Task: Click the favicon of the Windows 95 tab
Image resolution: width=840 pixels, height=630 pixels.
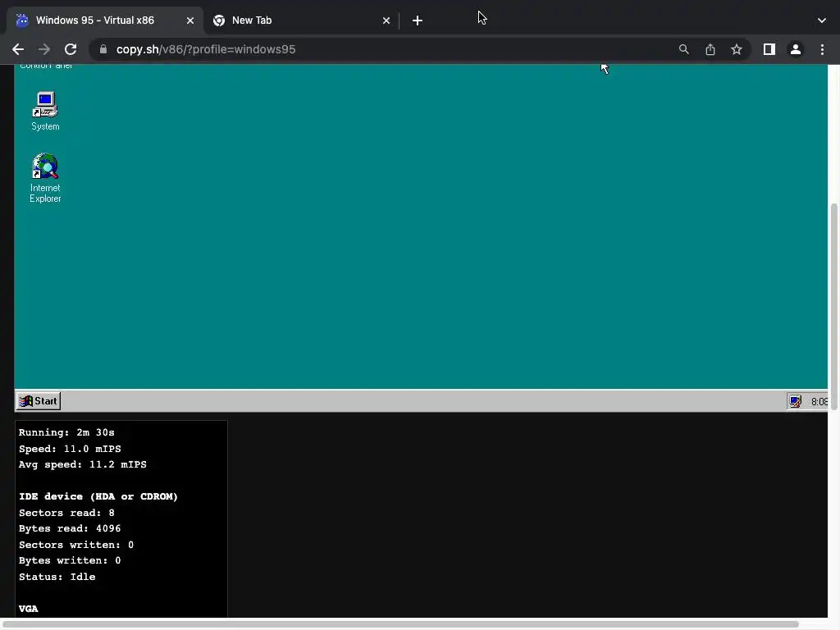Action: tap(22, 21)
